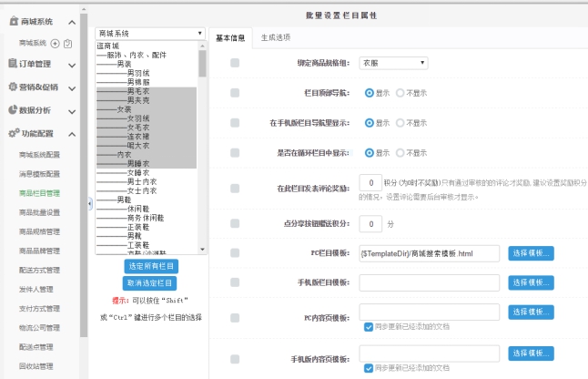The width and height of the screenshot is (588, 379).
Task: Open 商品栏目管理 in the sidebar
Action: 40,193
